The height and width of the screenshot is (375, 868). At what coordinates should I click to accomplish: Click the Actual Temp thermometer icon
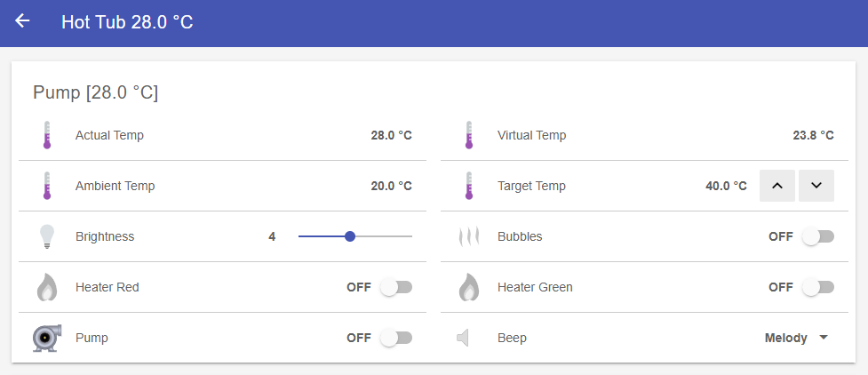(x=46, y=136)
